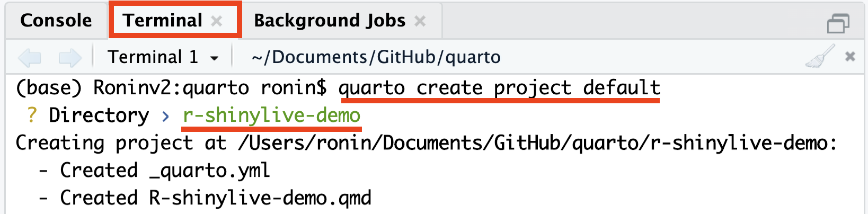Screen dimensions: 868x214
Task: Open the Background Jobs tab
Action: 329,21
